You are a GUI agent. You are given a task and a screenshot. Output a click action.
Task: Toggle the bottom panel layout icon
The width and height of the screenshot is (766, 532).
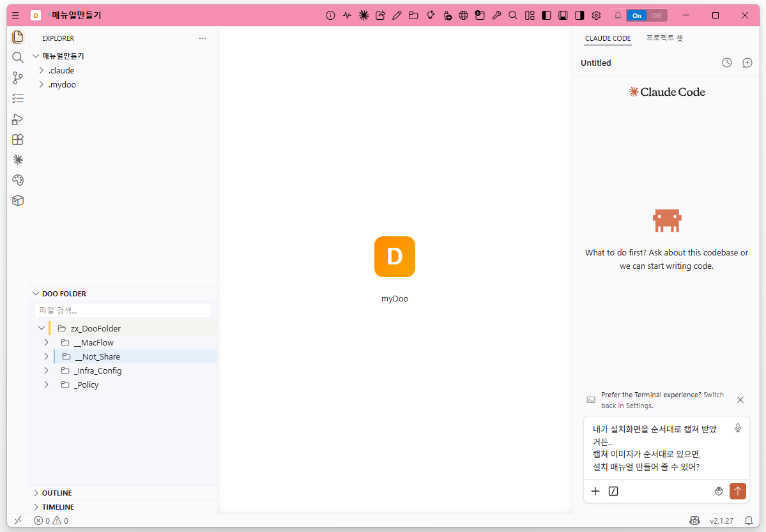pyautogui.click(x=563, y=15)
